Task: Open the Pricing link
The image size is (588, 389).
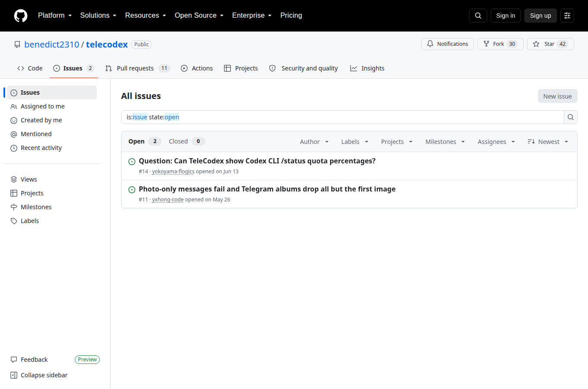Action: pyautogui.click(x=291, y=16)
